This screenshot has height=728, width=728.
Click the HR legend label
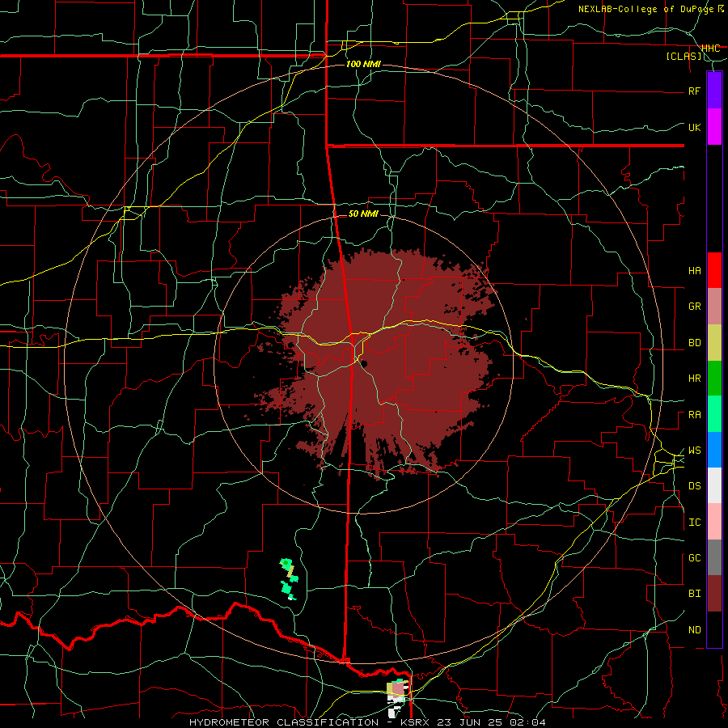tap(694, 379)
